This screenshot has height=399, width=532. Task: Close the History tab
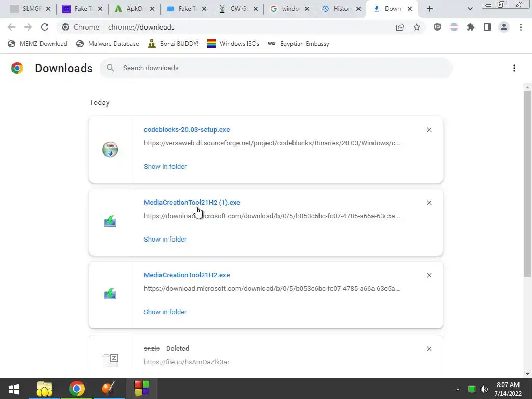coord(358,9)
